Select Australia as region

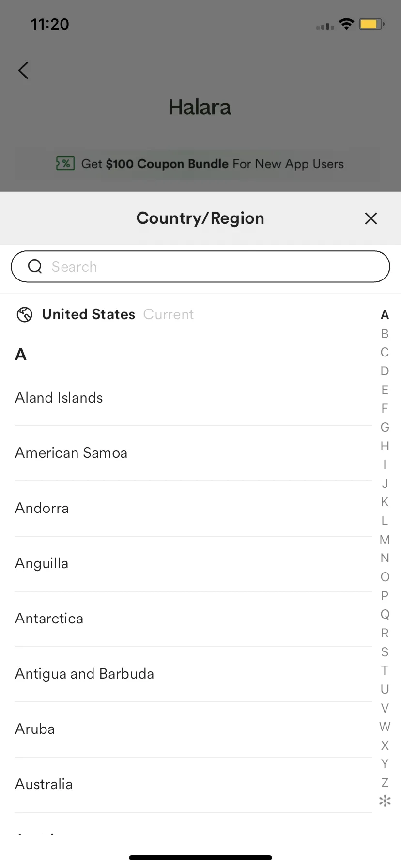coord(44,785)
